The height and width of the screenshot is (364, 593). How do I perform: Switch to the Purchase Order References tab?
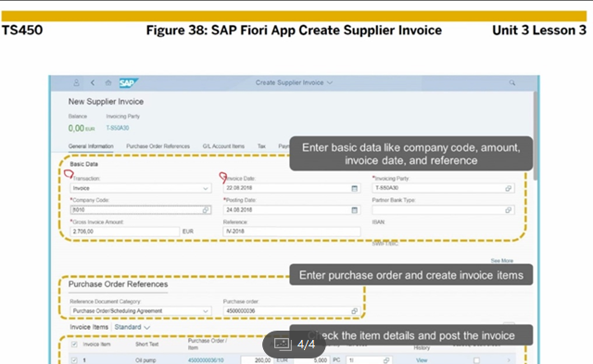tap(158, 146)
